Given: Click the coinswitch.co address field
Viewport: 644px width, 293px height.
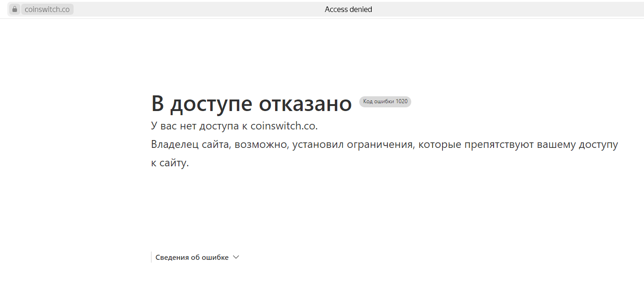Looking at the screenshot, I should (x=47, y=9).
